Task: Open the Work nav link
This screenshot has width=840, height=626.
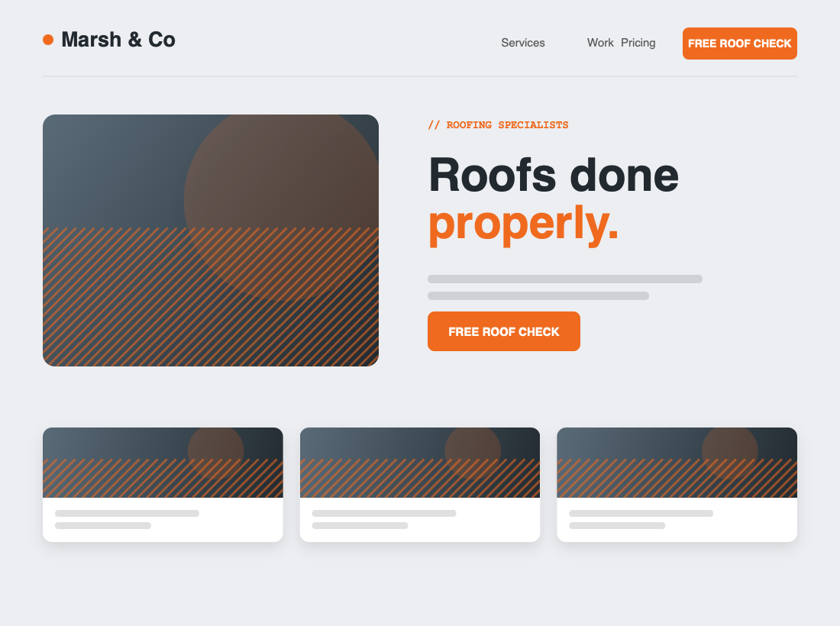Action: click(x=600, y=43)
